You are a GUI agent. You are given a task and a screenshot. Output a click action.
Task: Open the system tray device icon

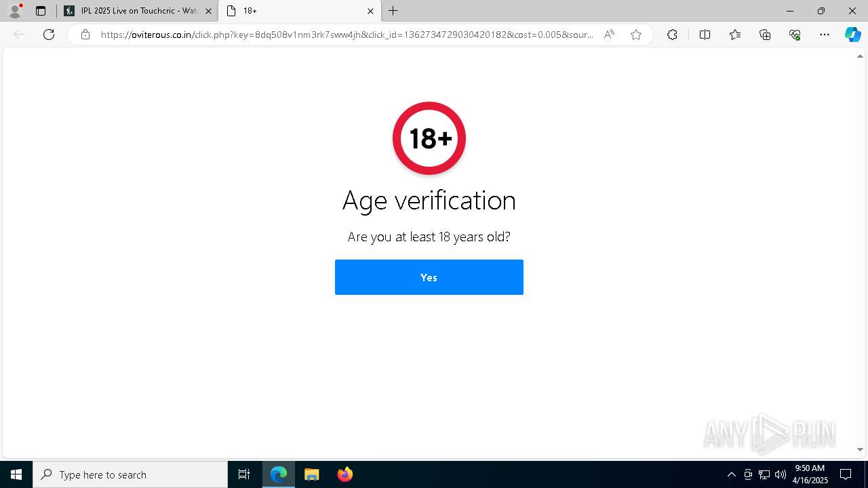748,474
